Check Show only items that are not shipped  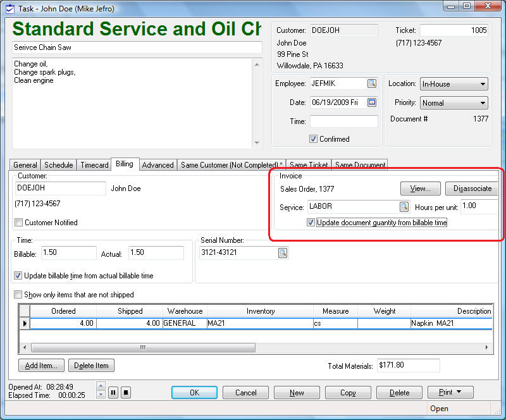(18, 295)
